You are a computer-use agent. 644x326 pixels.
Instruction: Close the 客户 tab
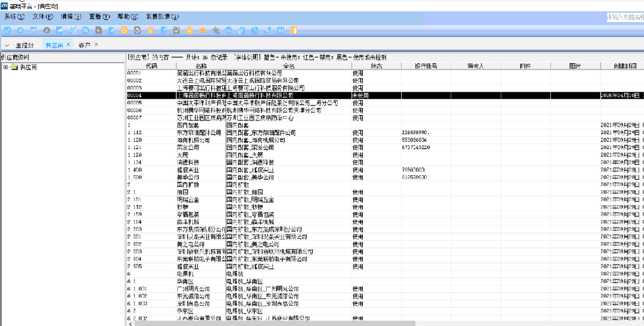coord(96,45)
